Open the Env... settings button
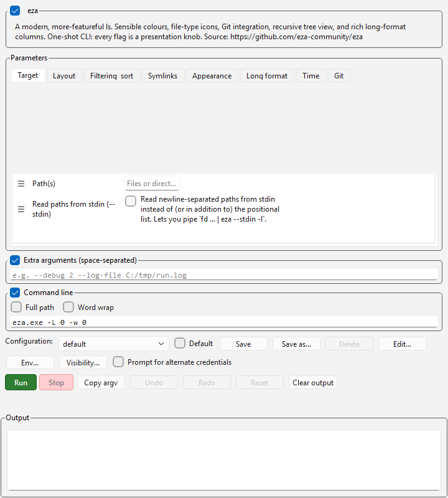Image resolution: width=448 pixels, height=498 pixels. tap(30, 362)
